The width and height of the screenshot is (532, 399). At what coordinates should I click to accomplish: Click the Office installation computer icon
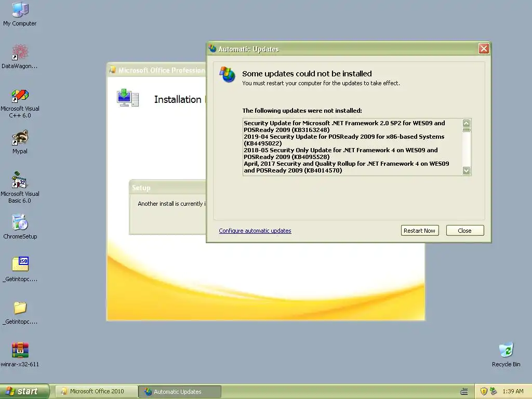[128, 98]
